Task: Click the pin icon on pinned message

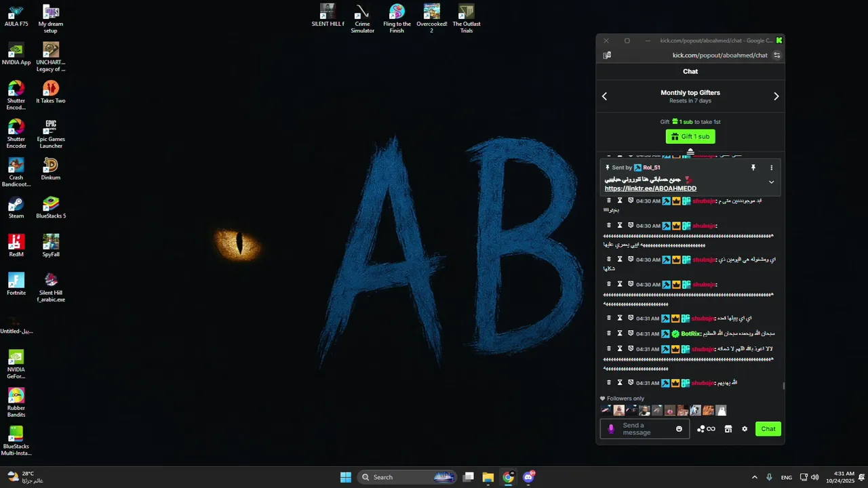Action: [753, 167]
